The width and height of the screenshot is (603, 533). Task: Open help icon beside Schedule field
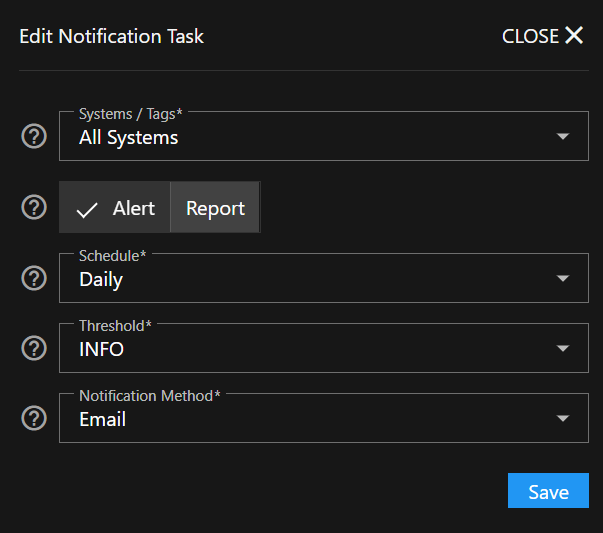[34, 278]
